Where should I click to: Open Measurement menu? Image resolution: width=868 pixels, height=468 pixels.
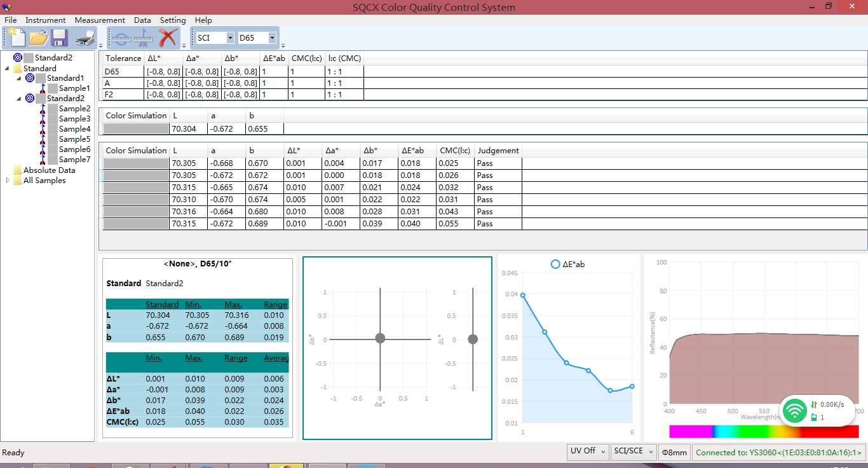point(100,20)
